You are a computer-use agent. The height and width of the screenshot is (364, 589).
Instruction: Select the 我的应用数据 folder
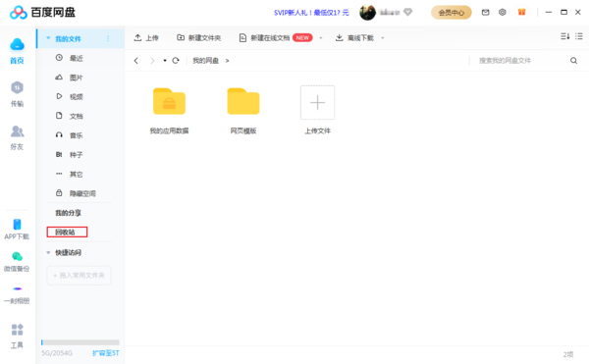169,111
